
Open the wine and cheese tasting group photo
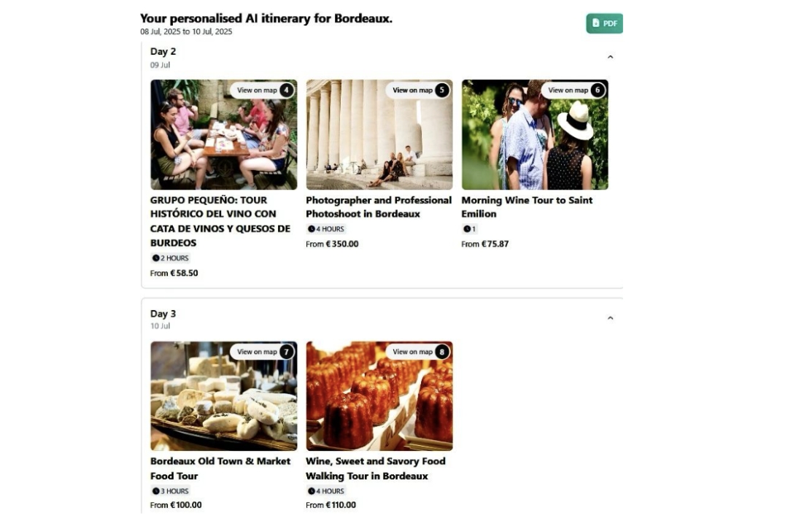click(x=224, y=134)
